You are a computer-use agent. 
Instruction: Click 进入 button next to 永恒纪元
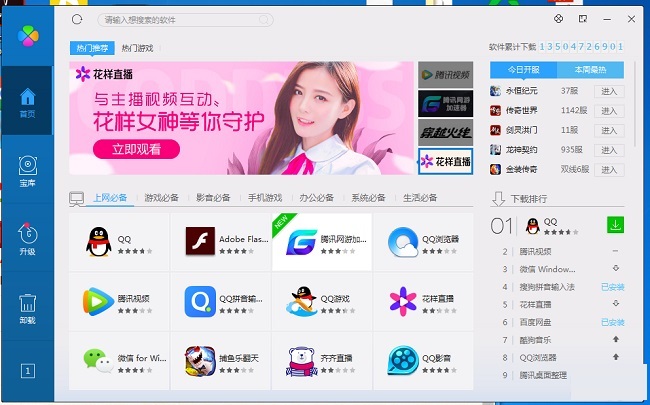(608, 91)
